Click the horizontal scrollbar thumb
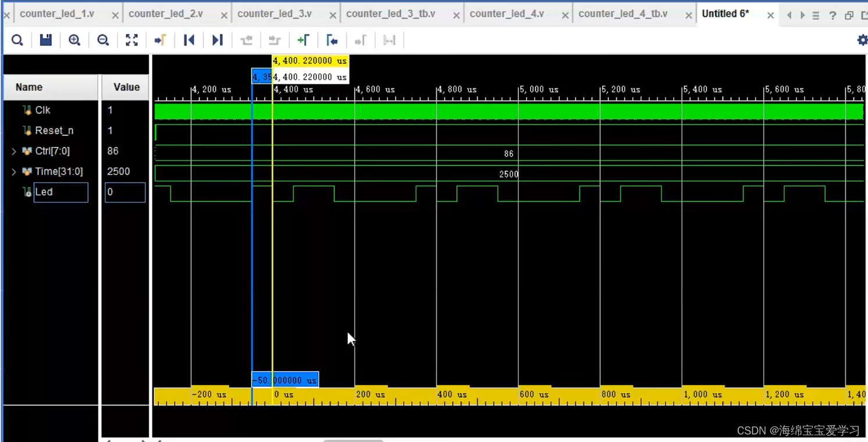The width and height of the screenshot is (868, 442). click(353, 440)
